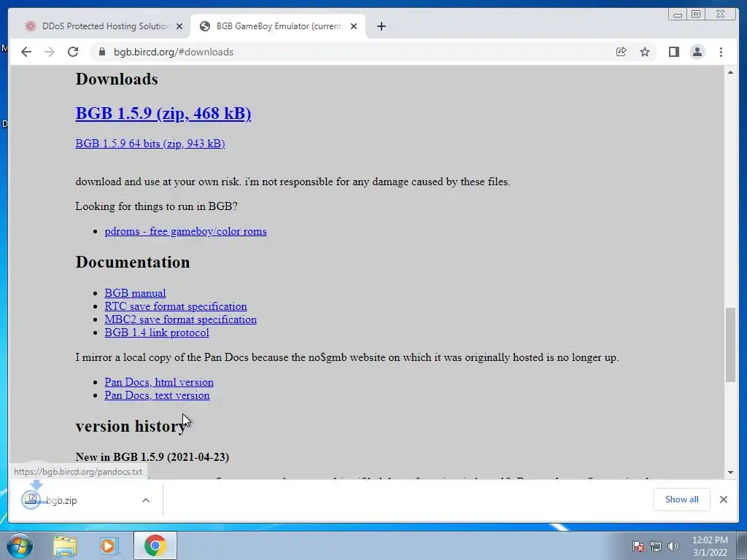Viewport: 747px width, 560px height.
Task: Close the BGB GameBoy Emulator tab
Action: [x=354, y=26]
